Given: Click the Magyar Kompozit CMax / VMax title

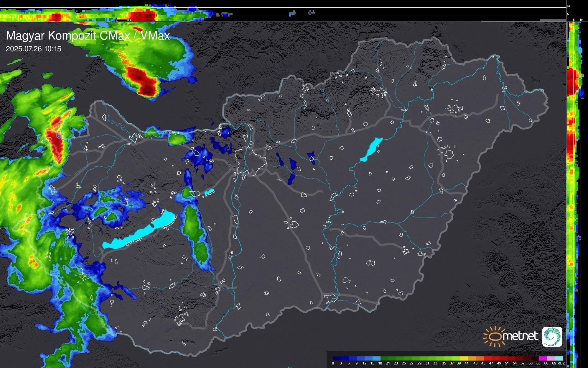Looking at the screenshot, I should 88,36.
